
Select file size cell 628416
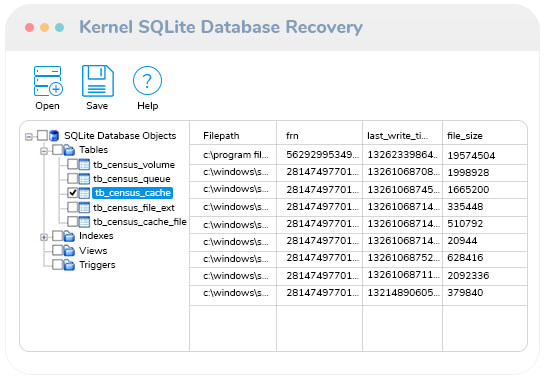[485, 258]
